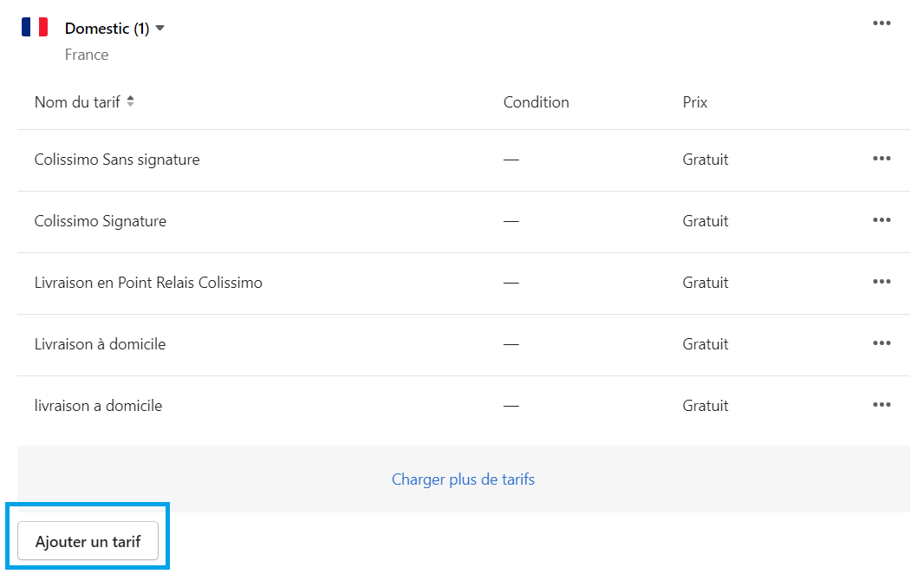Open three-dot menu for Livraison en Point Relais Colissimo

(x=882, y=282)
